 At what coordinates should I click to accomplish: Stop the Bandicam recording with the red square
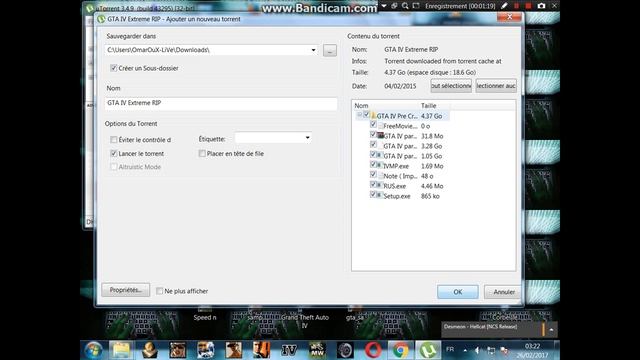pos(528,6)
